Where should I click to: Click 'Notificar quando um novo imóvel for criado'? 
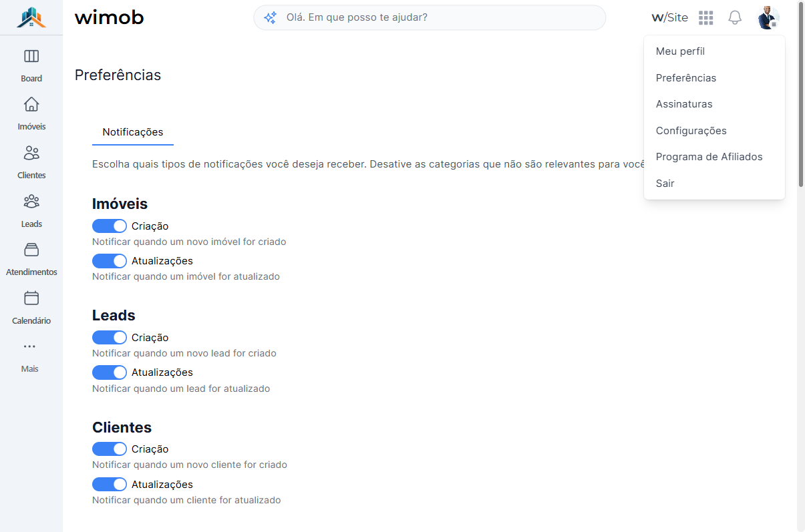coord(189,242)
